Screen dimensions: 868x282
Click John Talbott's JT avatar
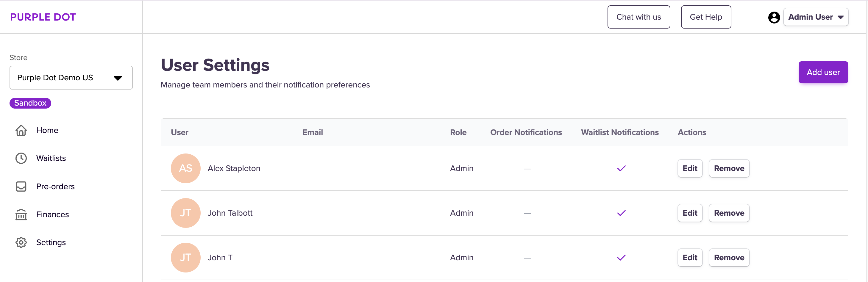pos(186,213)
